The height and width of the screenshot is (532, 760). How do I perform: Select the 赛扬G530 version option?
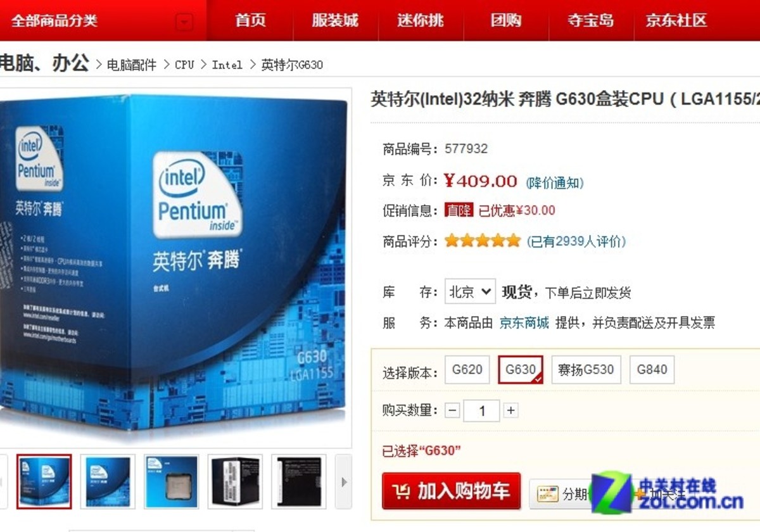[586, 370]
